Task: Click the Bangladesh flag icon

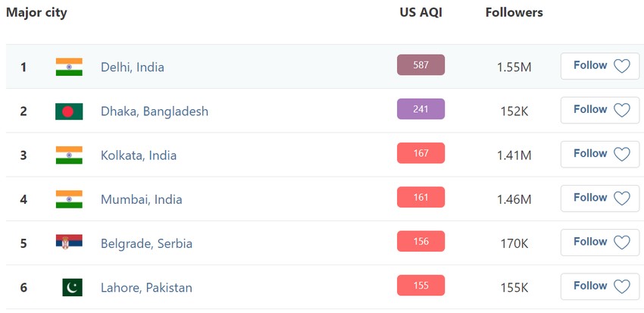Action: coord(69,111)
